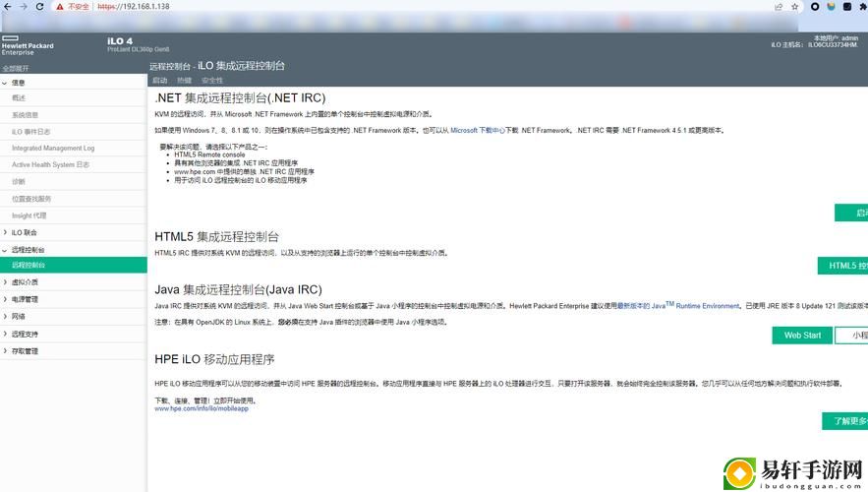Click the Web Start button
Screen dimensions: 868x492
[x=802, y=336]
